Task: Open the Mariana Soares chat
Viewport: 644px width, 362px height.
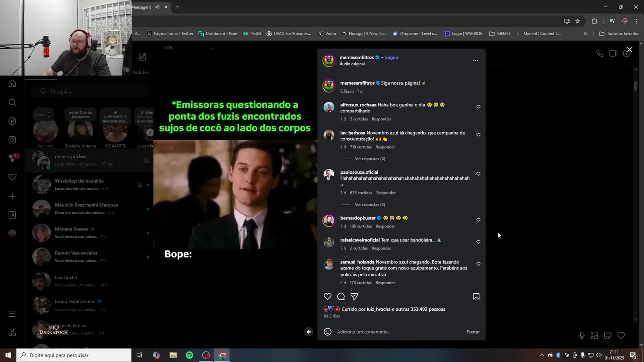Action: coord(89,233)
